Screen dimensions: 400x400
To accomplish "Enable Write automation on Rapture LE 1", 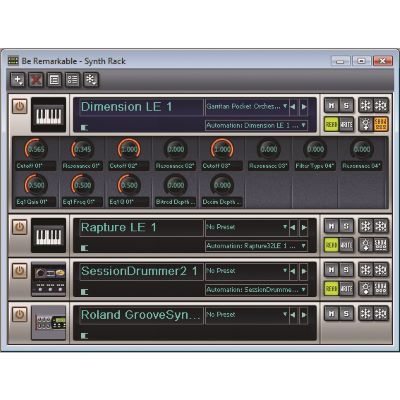I will pos(346,245).
